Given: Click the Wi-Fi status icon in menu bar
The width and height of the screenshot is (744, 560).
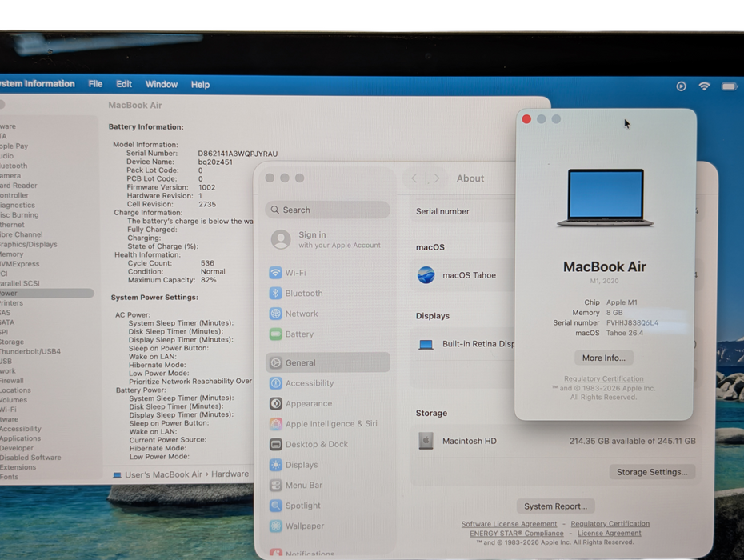Looking at the screenshot, I should (704, 86).
